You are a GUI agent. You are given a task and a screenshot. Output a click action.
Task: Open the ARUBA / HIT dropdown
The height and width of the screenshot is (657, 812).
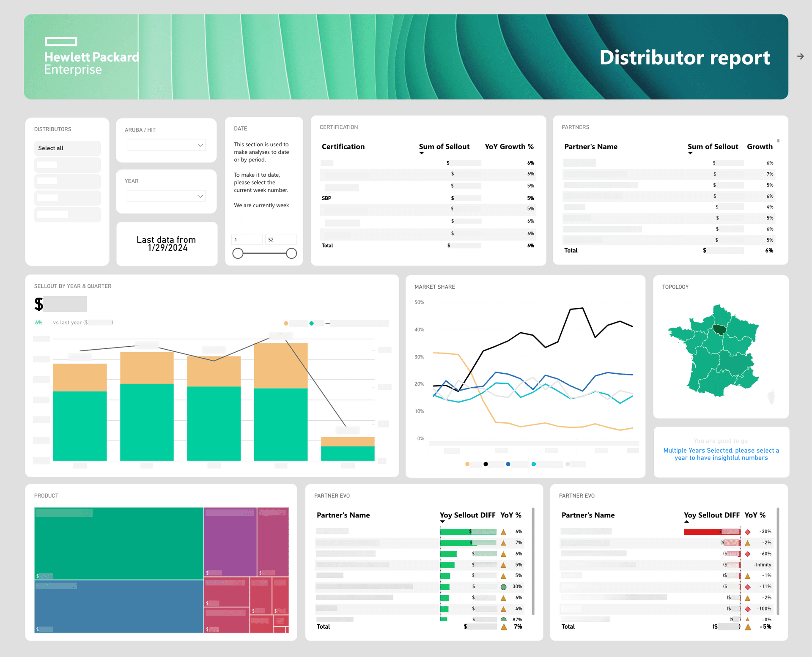(x=166, y=145)
